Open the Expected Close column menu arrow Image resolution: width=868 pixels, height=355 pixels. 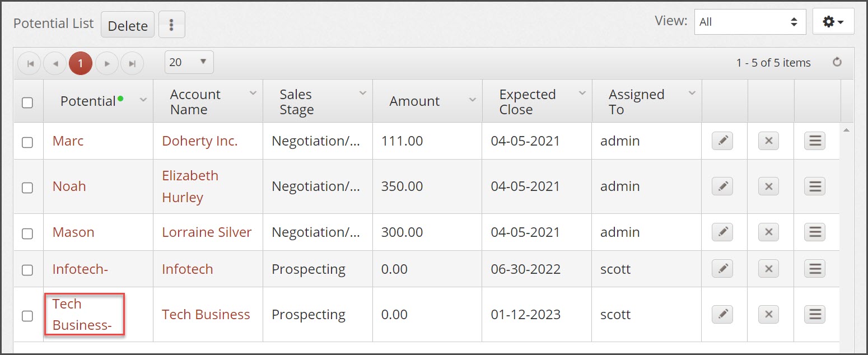[x=582, y=94]
